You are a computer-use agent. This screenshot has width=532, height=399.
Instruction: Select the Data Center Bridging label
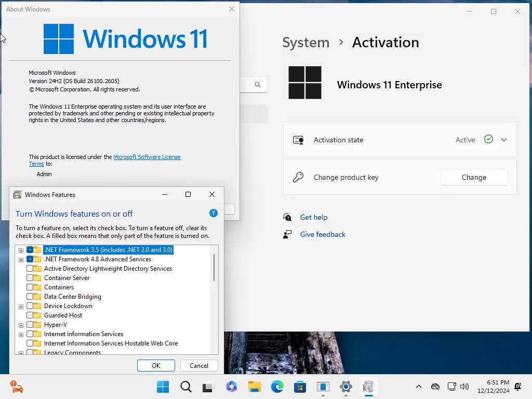(x=73, y=297)
